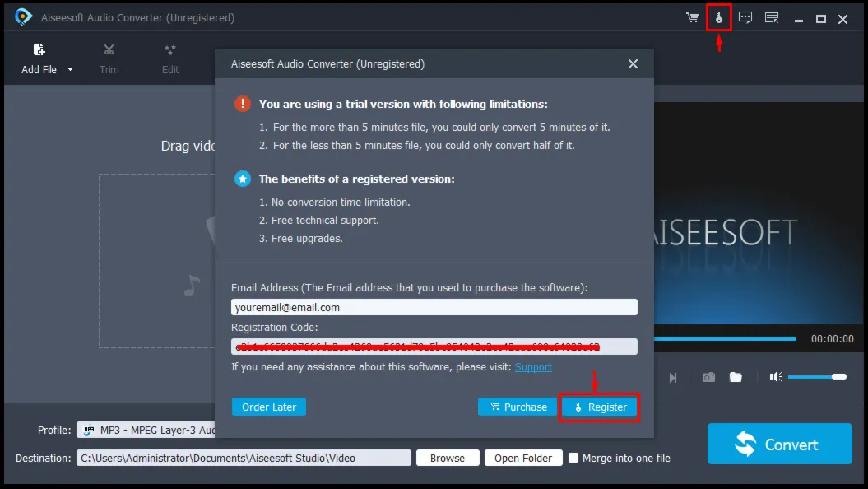Select the Trim scissors tool
868x489 pixels.
click(109, 58)
